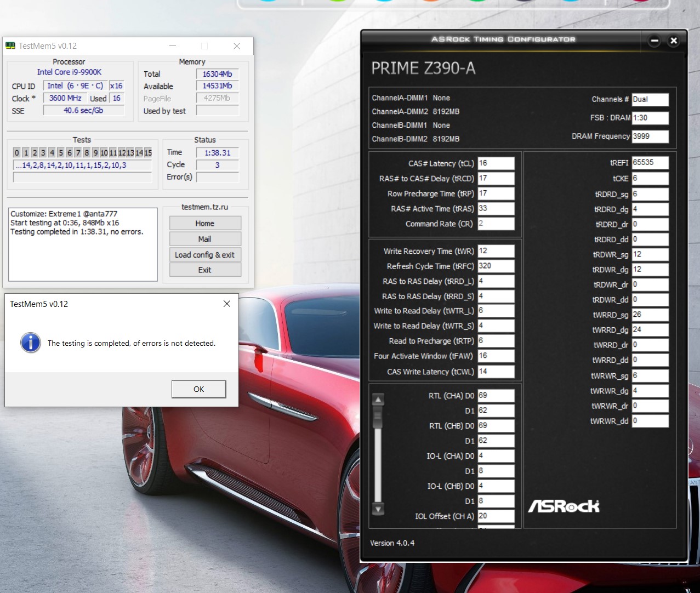Click the Total memory 16304Mb field
Image resolution: width=700 pixels, height=593 pixels.
(x=217, y=74)
